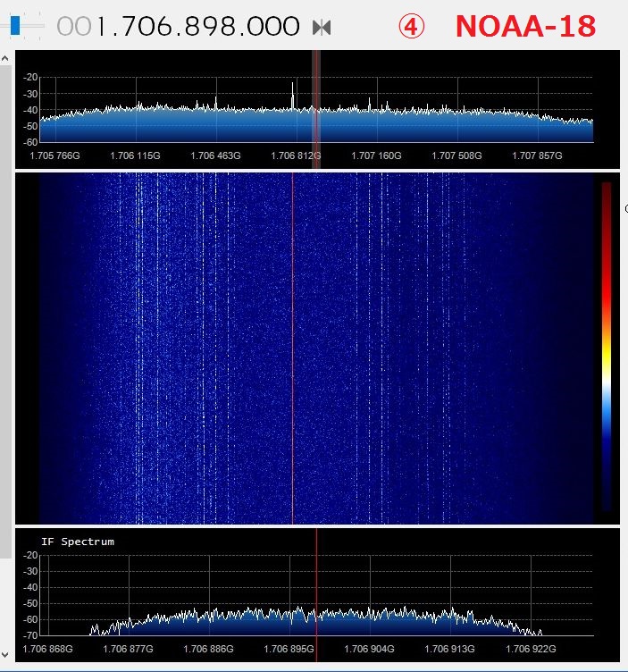Click the red tuning line in the waterfall
Viewport: 628px width, 672px height.
pos(293,348)
